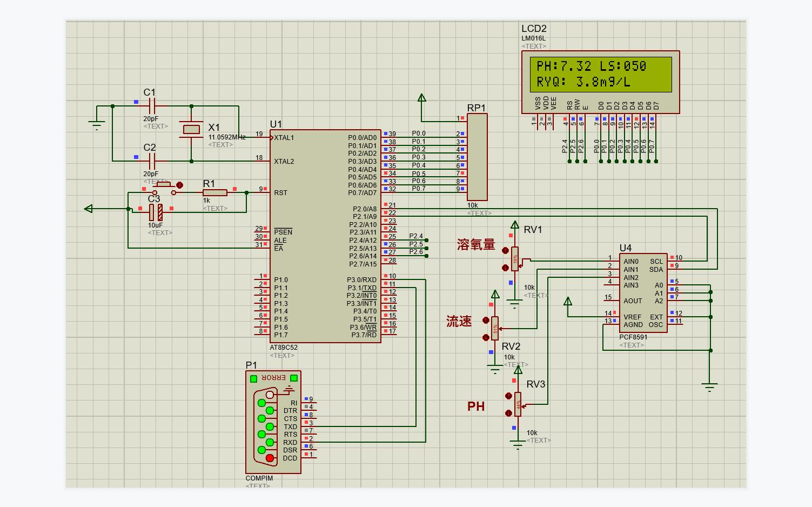Select the X1 crystal oscillator symbol
This screenshot has width=812, height=507.
click(191, 130)
